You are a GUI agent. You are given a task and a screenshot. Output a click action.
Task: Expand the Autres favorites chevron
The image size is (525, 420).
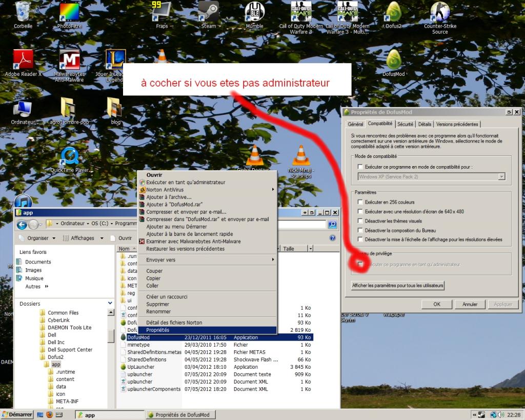click(47, 286)
